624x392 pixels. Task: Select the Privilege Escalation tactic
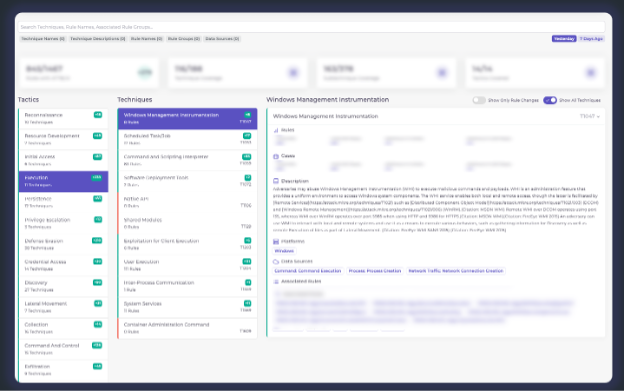pyautogui.click(x=63, y=223)
